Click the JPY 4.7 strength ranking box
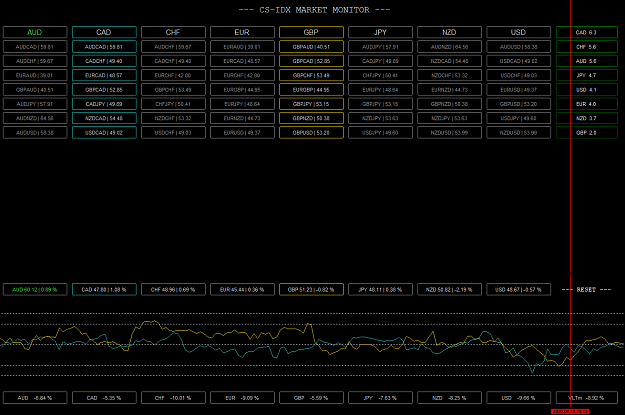Screen dimensions: 625x415 [587, 75]
